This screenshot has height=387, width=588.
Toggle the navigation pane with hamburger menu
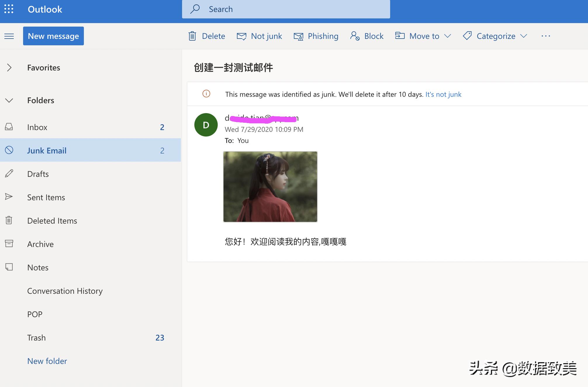[9, 36]
